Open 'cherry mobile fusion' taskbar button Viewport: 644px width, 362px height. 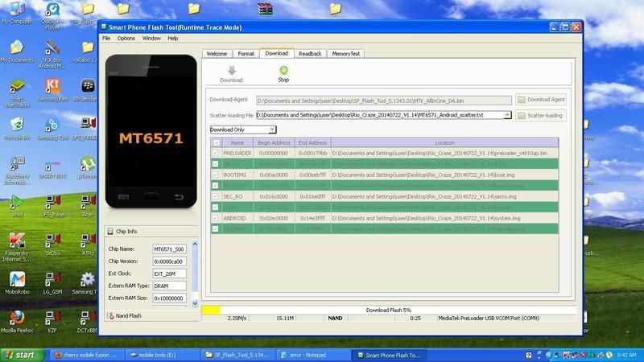pos(86,355)
